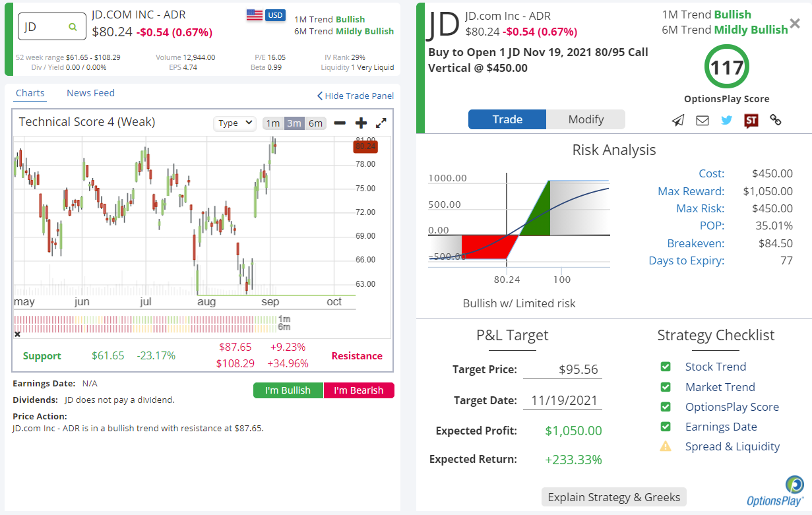
Task: Click the Breakeven label
Action: pos(696,243)
